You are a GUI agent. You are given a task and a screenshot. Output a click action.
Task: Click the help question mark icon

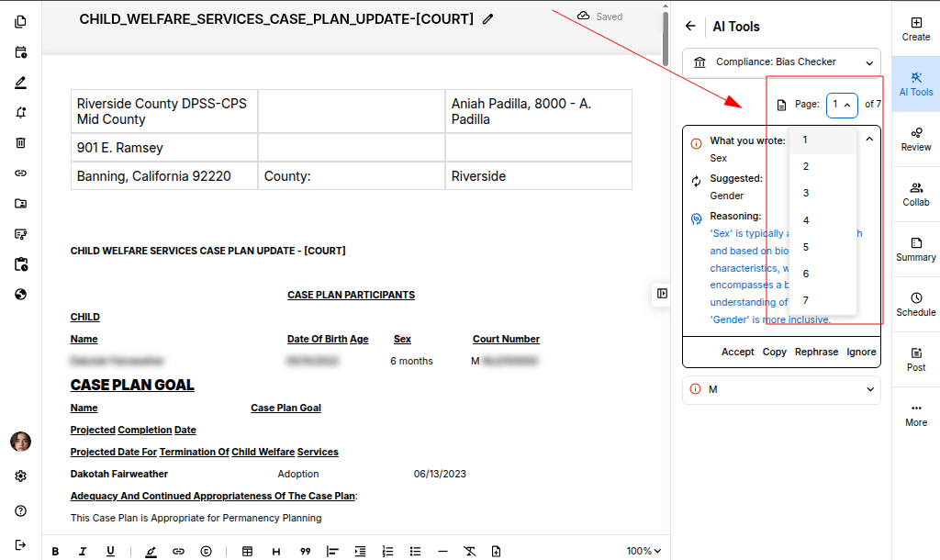tap(20, 510)
